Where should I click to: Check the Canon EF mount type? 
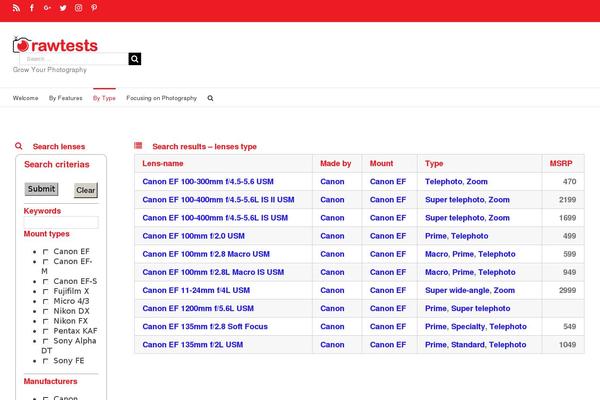46,251
